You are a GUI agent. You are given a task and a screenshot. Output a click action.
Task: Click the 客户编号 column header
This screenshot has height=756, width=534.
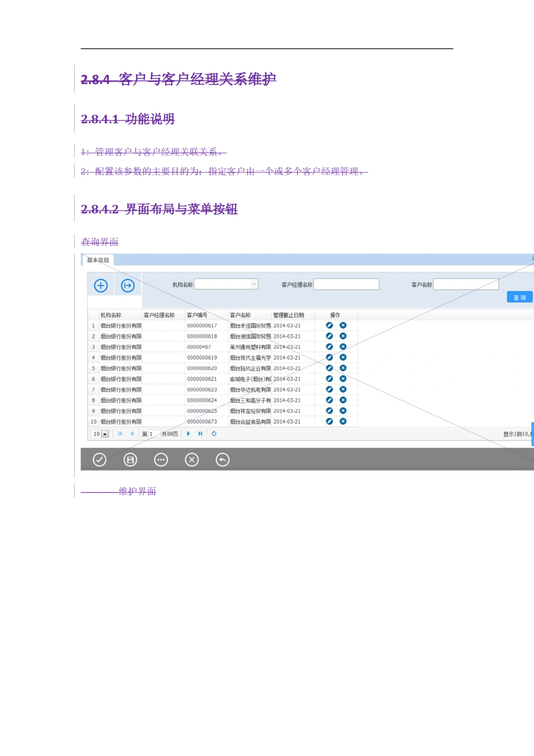click(x=197, y=315)
